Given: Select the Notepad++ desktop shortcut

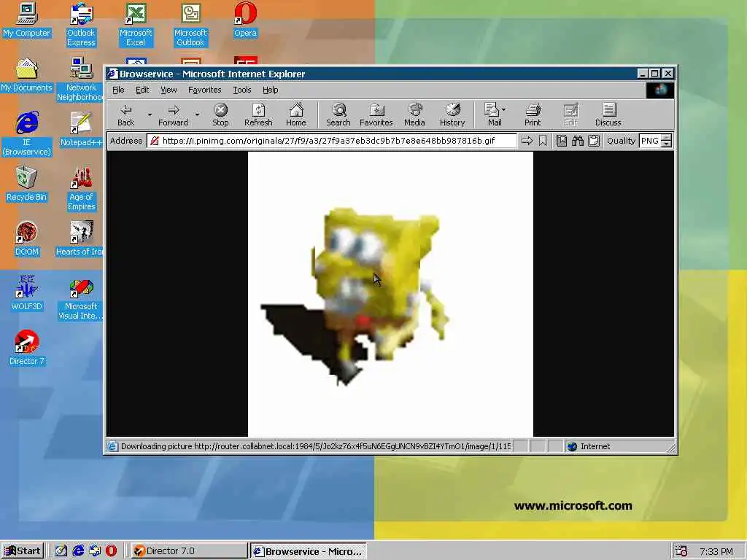Looking at the screenshot, I should [81, 130].
